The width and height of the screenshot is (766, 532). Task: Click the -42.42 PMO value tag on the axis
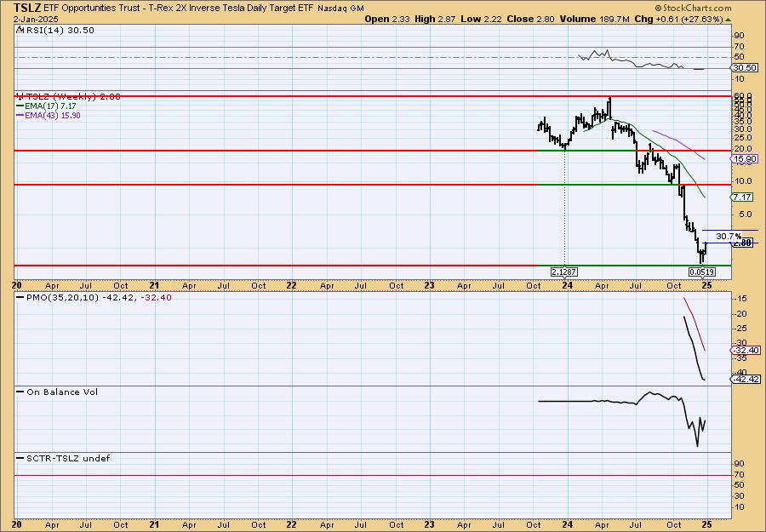click(746, 379)
